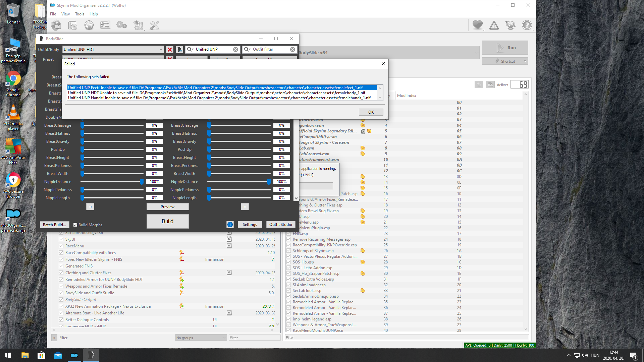Toggle the RaceCompatibility with fixes checkbox

click(61, 253)
